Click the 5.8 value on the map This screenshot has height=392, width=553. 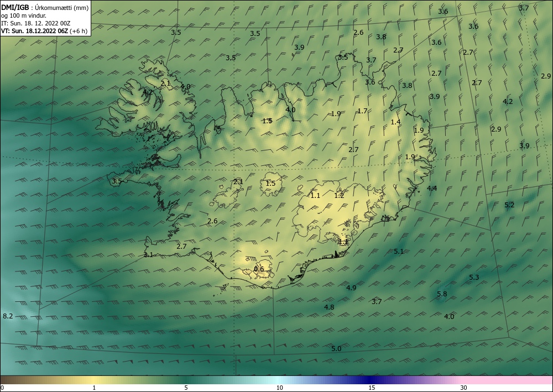[x=442, y=294]
